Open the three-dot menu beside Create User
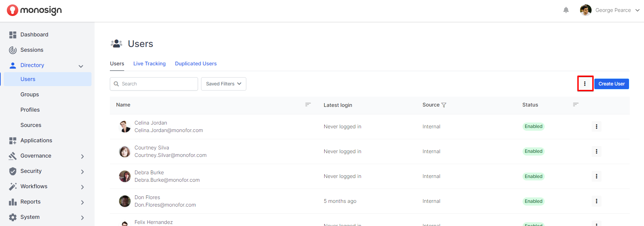The height and width of the screenshot is (226, 644). [x=585, y=84]
